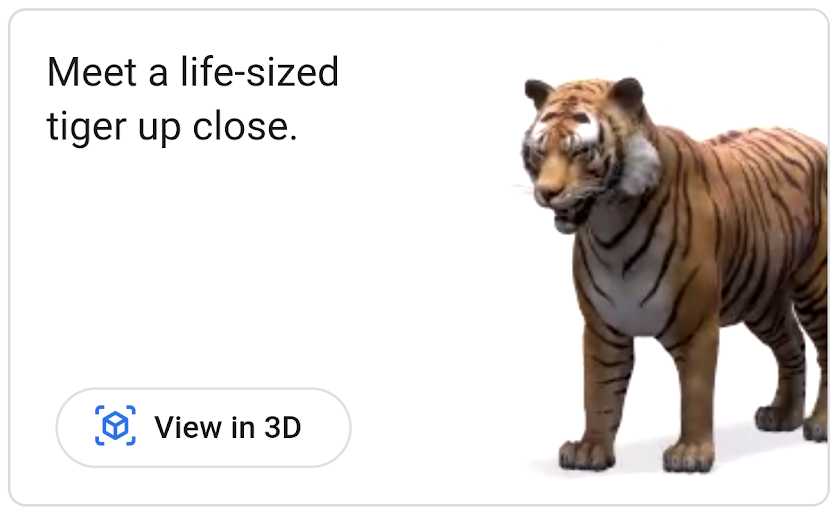Click the word "life-sized" in heading
The image size is (836, 514).
[260, 71]
